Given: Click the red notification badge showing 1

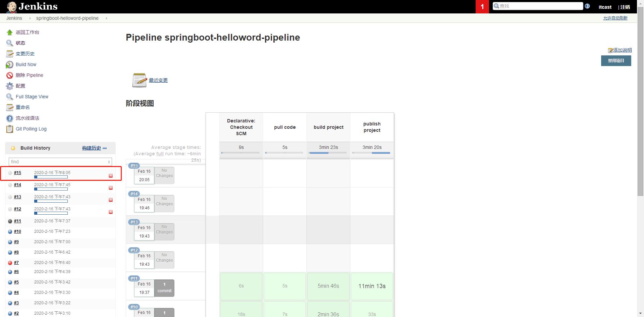Looking at the screenshot, I should pos(482,7).
